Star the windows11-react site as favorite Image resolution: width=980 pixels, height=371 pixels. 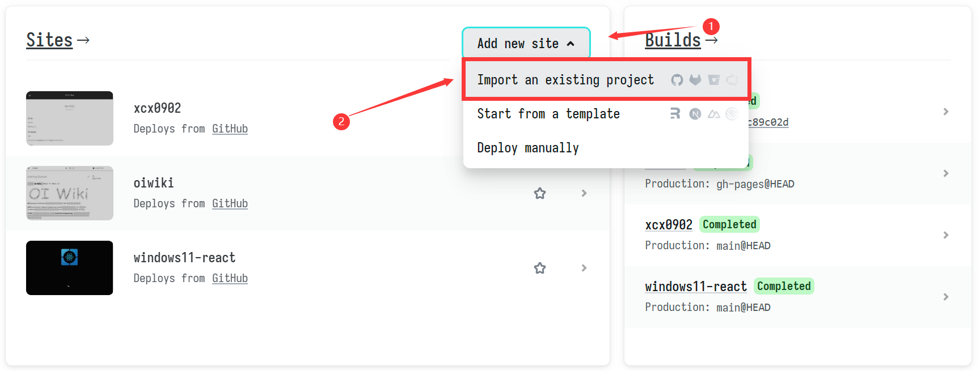point(540,268)
